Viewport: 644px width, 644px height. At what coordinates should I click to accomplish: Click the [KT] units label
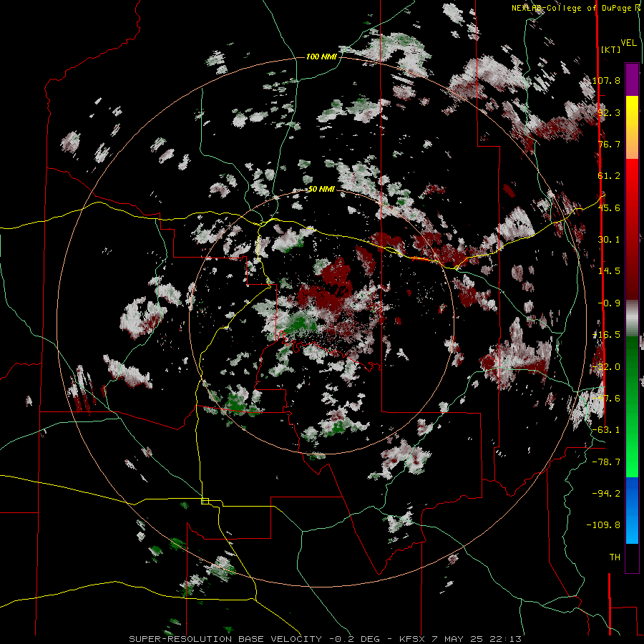[610, 49]
